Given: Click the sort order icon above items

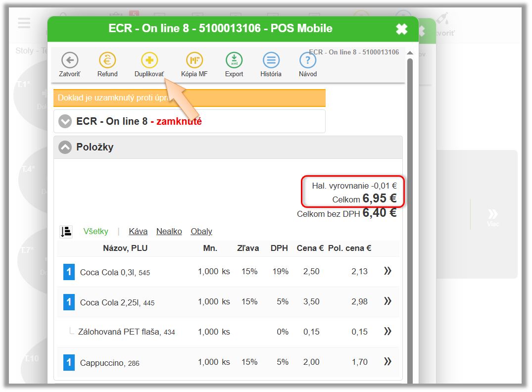Looking at the screenshot, I should [66, 231].
